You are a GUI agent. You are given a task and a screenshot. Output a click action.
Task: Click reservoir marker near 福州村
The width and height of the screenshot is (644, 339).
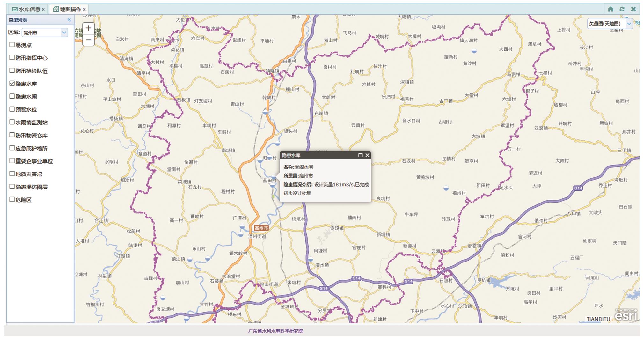pyautogui.click(x=446, y=188)
